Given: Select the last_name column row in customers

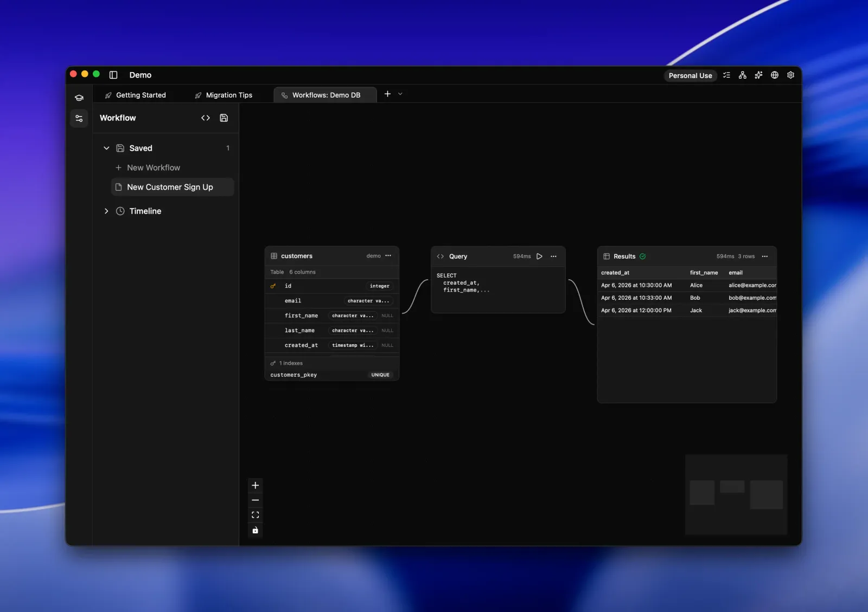Looking at the screenshot, I should 331,330.
